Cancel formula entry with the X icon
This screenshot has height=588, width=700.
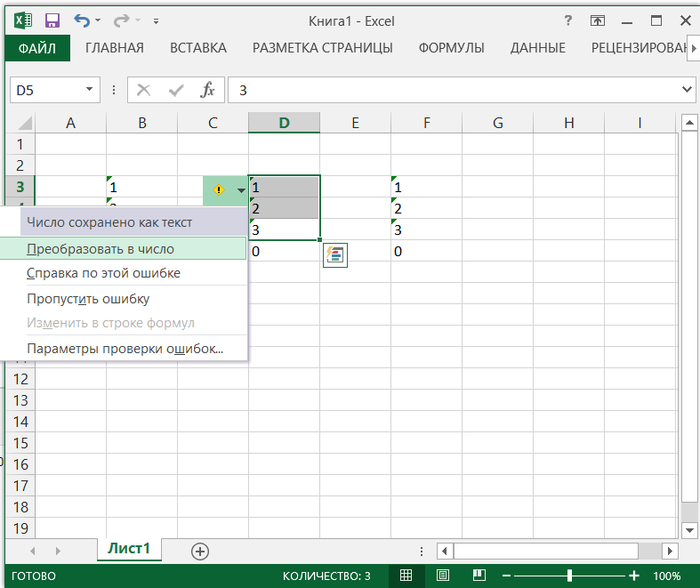pos(143,90)
